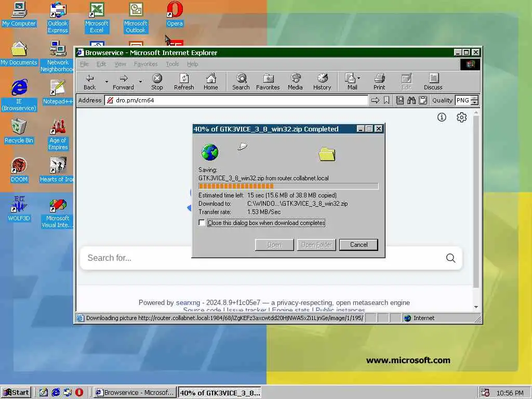532x399 pixels.
Task: Open the Mail toolbar icon
Action: click(x=351, y=82)
